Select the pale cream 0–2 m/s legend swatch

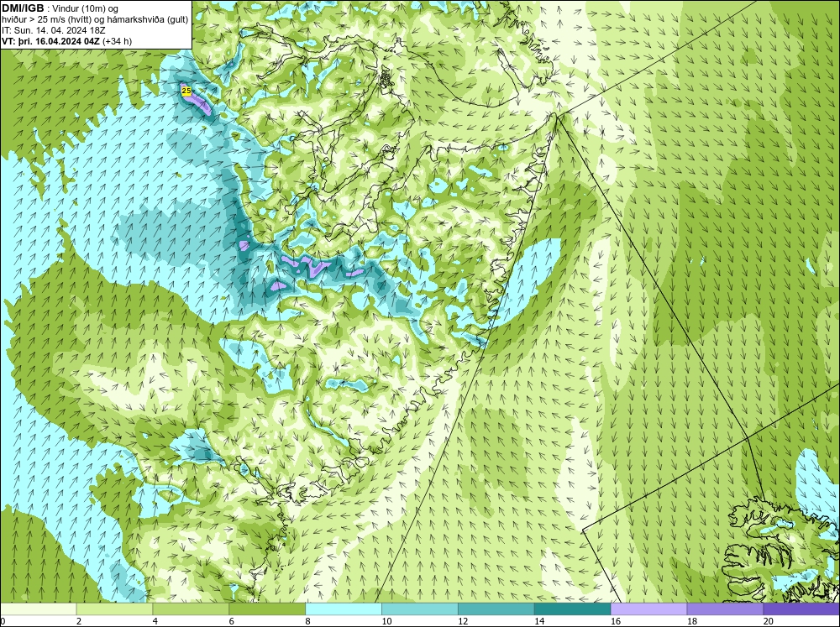[x=39, y=609]
